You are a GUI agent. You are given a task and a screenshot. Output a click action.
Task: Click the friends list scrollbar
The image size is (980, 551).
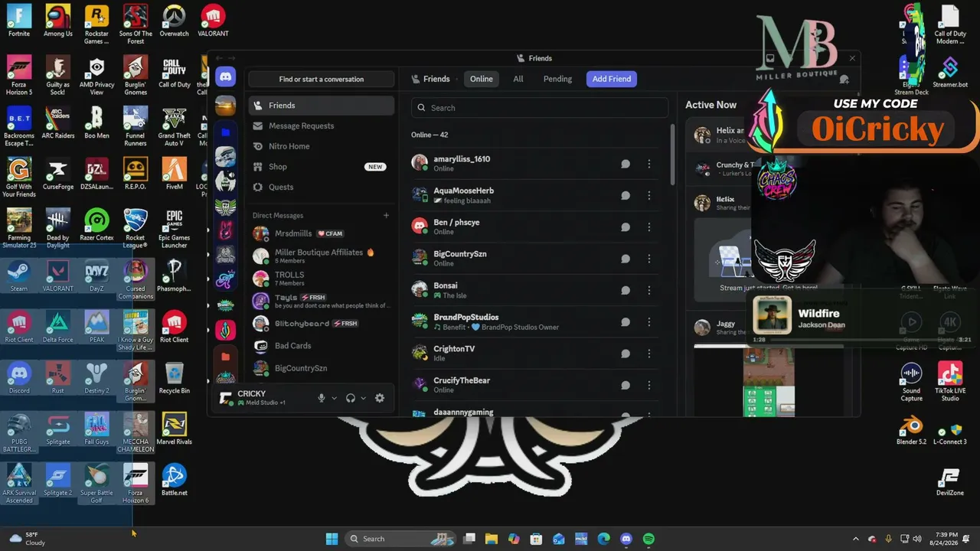(673, 153)
